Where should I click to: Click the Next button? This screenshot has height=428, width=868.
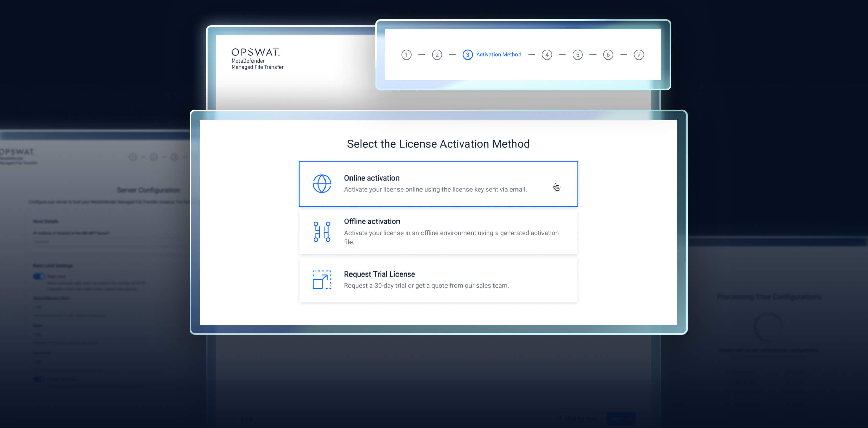621,418
